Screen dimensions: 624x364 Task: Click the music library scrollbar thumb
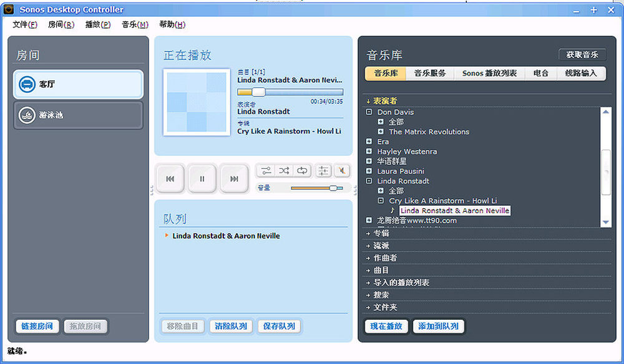point(606,172)
